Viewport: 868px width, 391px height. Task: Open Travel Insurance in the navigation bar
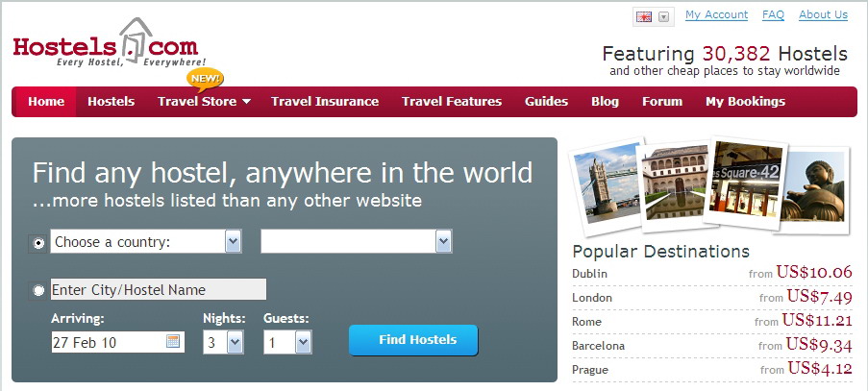tap(325, 102)
